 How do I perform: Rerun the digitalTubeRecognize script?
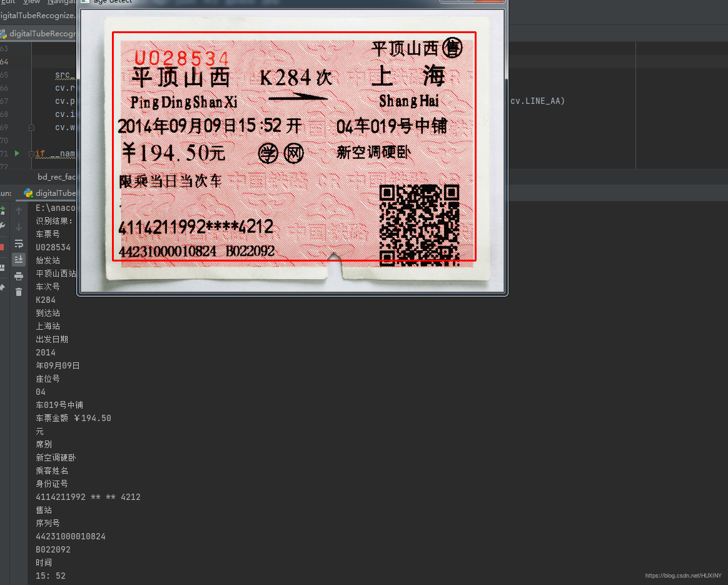[4, 211]
